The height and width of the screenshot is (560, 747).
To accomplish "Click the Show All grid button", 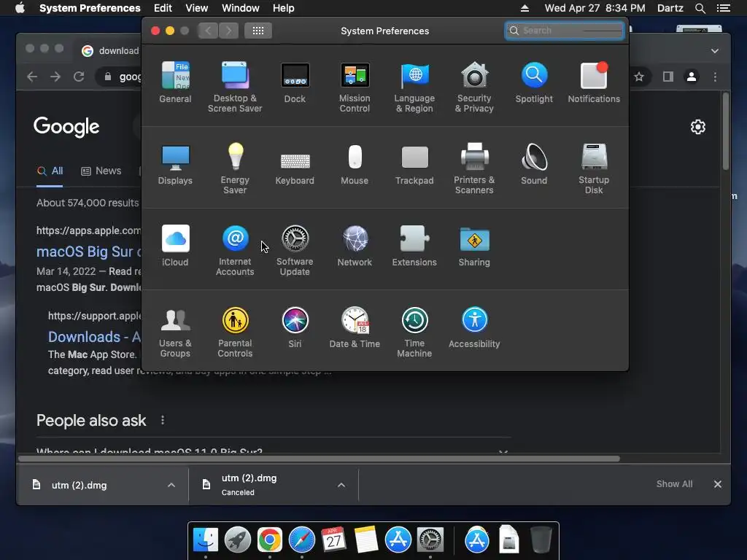I will (258, 31).
